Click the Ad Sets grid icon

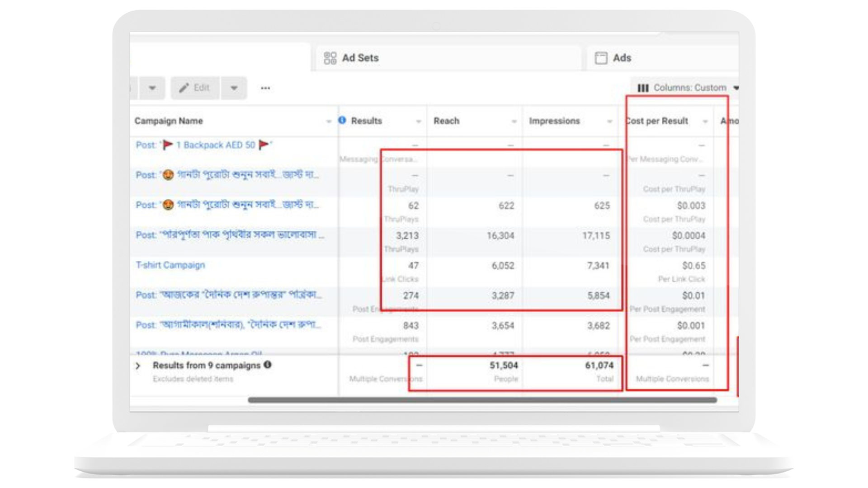[x=330, y=58]
